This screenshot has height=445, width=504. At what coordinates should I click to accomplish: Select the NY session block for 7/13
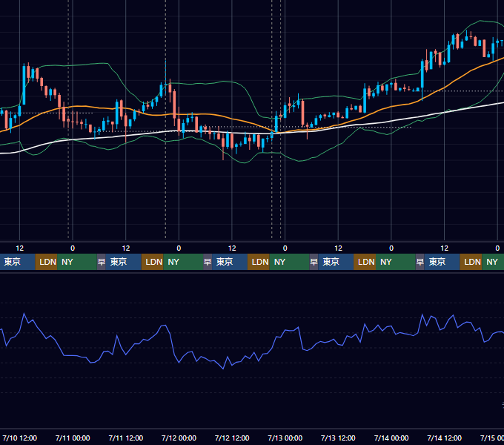pyautogui.click(x=396, y=262)
